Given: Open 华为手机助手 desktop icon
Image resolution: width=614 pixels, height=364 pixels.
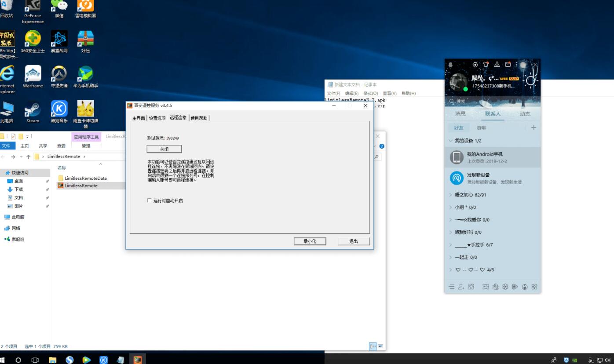Looking at the screenshot, I should click(x=85, y=76).
